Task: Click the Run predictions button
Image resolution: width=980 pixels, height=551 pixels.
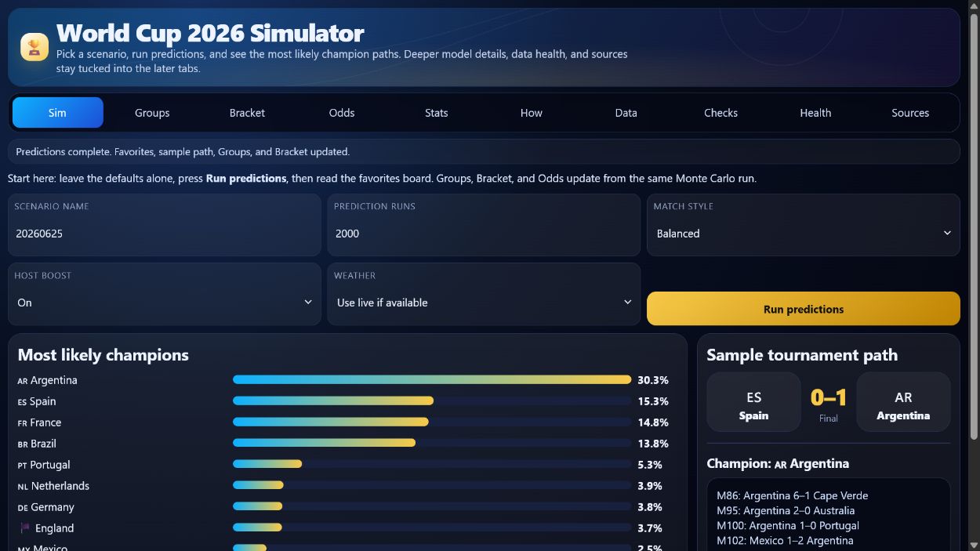Action: point(804,309)
